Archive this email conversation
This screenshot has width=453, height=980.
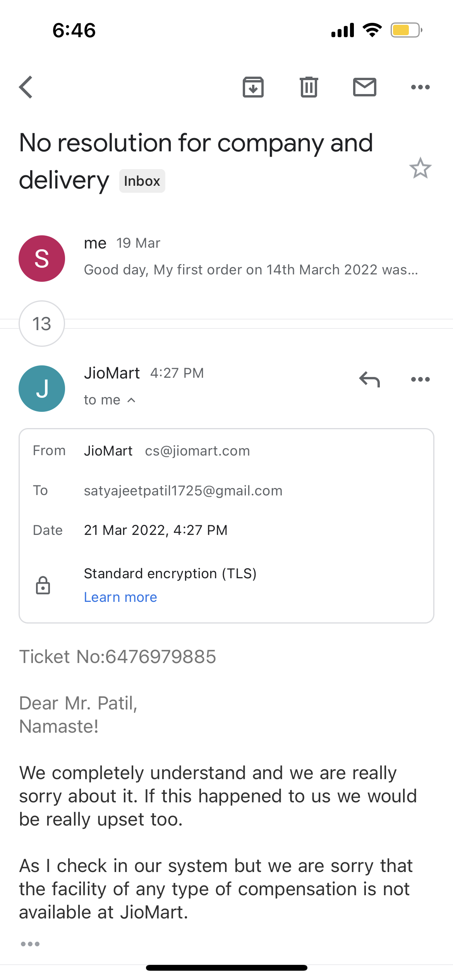pyautogui.click(x=253, y=87)
